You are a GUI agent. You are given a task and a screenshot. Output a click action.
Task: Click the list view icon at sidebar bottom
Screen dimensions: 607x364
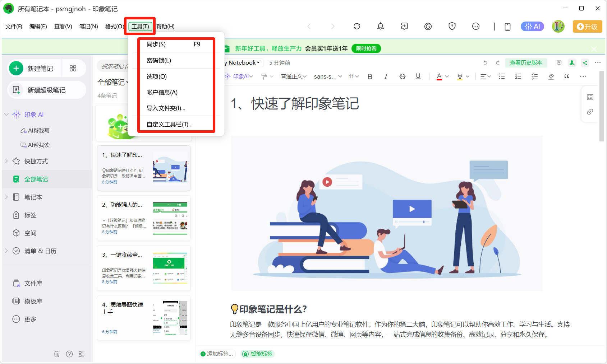(x=82, y=354)
